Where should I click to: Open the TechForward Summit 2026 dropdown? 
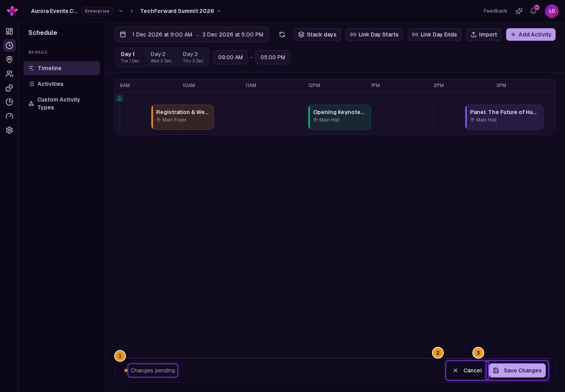click(180, 11)
